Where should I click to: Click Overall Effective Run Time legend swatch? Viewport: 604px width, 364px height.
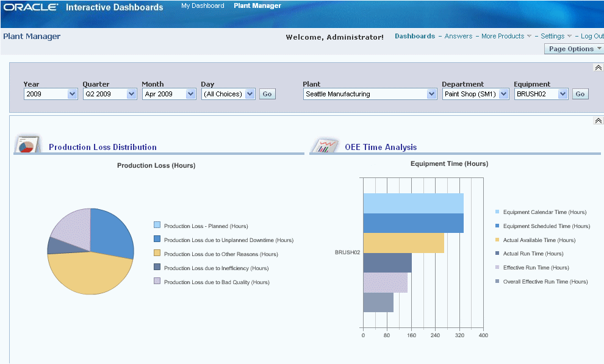tap(497, 281)
